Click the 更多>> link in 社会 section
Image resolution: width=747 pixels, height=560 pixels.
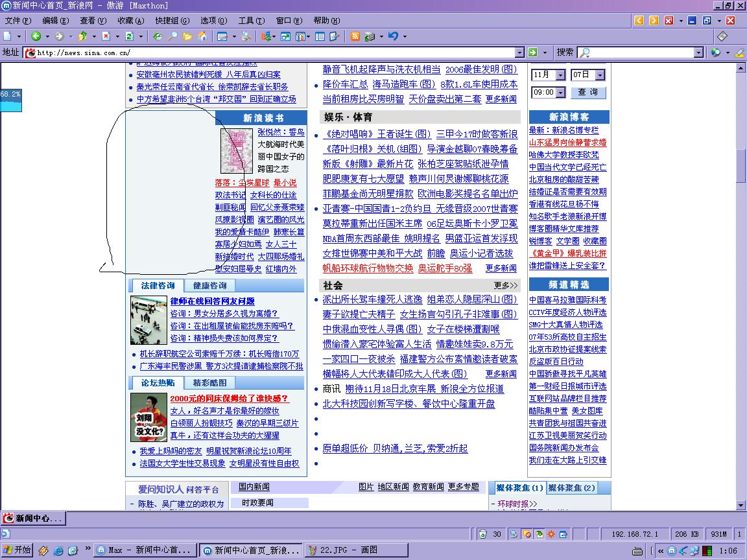pos(506,285)
